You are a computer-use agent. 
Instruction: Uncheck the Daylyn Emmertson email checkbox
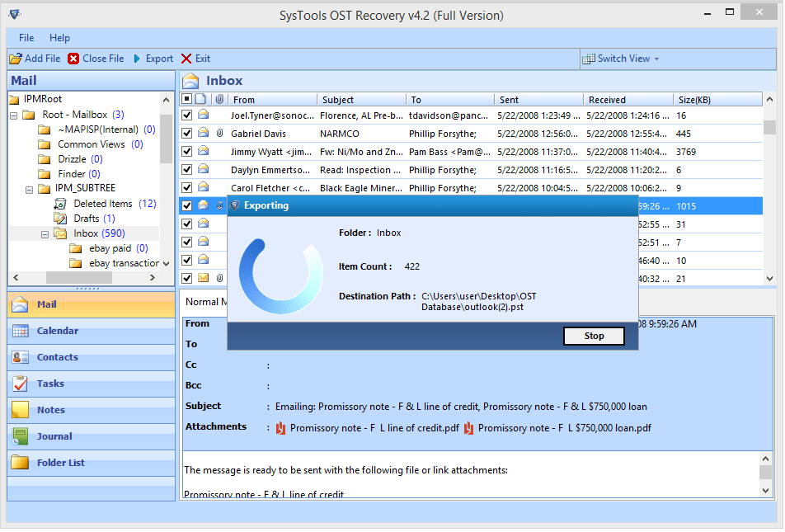(186, 170)
